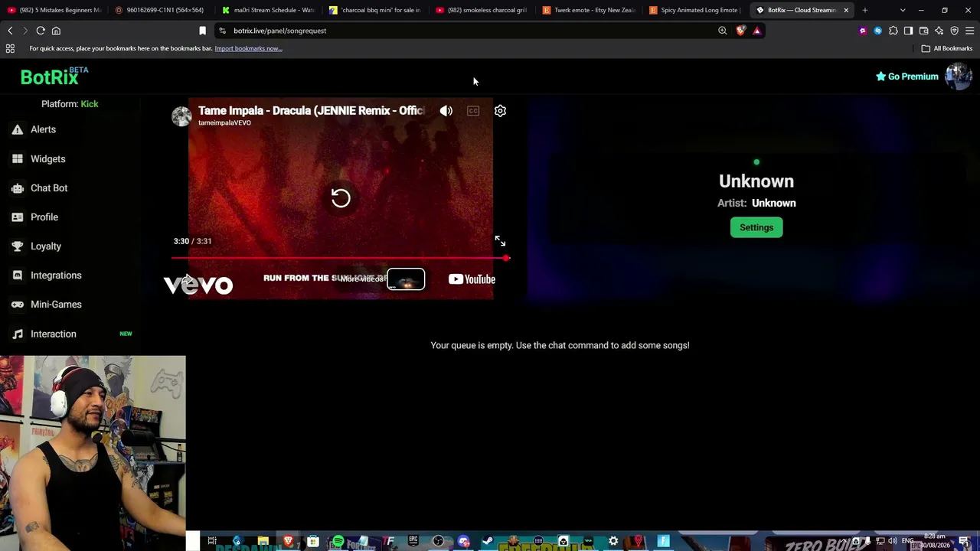Open Brave browser taskbar icon
The height and width of the screenshot is (551, 980).
[288, 542]
